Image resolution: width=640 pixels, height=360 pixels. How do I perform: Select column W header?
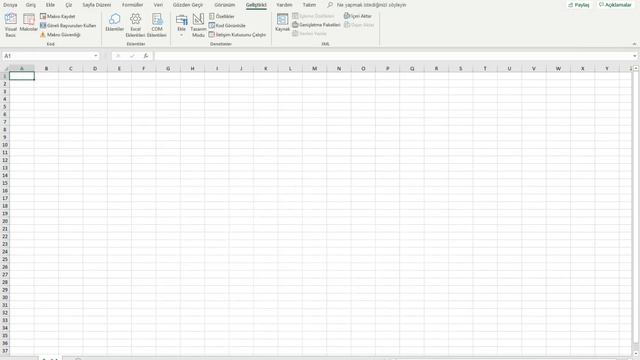[558, 69]
